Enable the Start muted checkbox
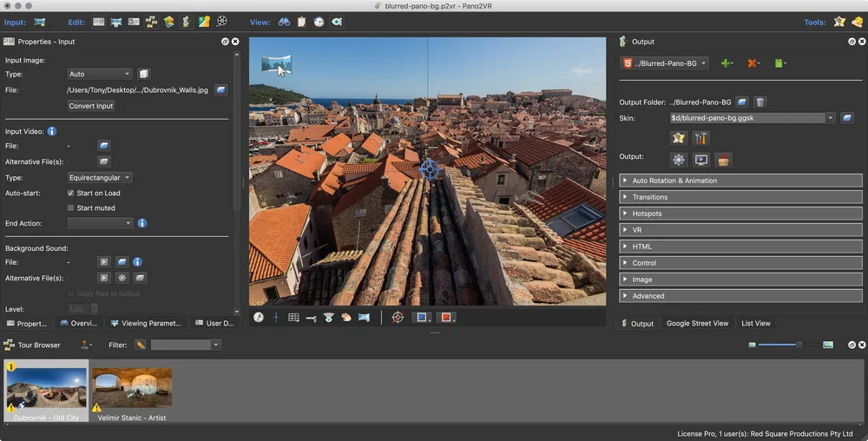Image resolution: width=868 pixels, height=441 pixels. (71, 208)
